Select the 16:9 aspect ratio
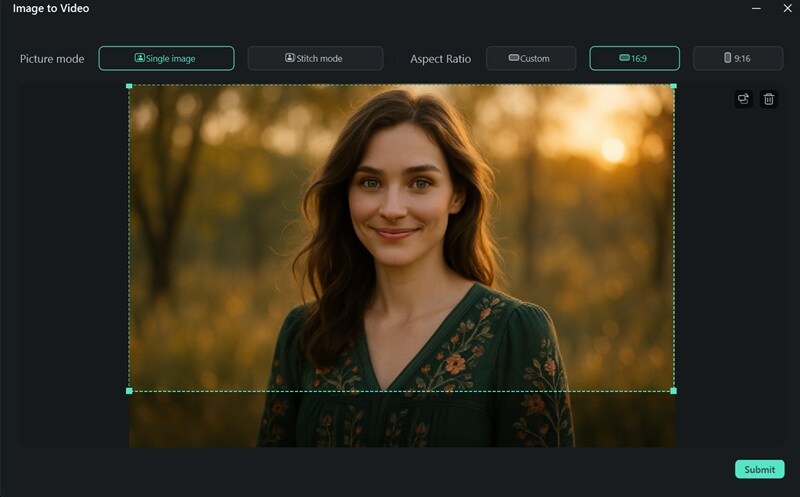This screenshot has width=800, height=497. (x=634, y=58)
